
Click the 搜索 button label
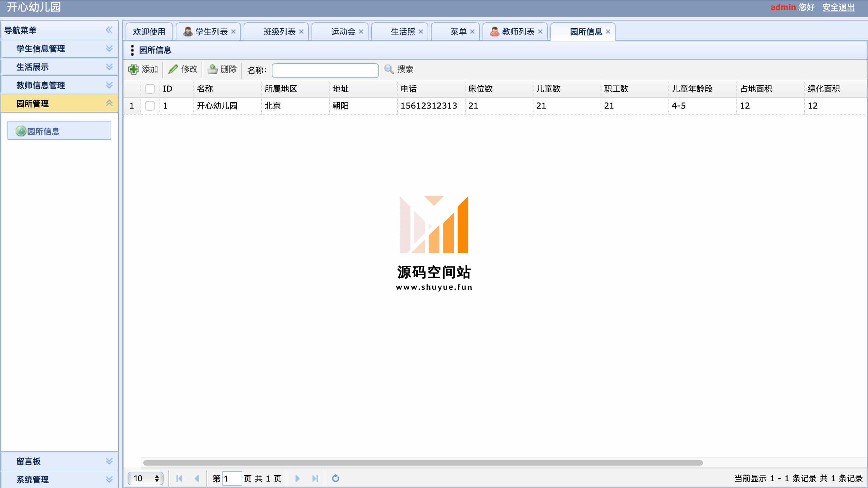point(405,69)
